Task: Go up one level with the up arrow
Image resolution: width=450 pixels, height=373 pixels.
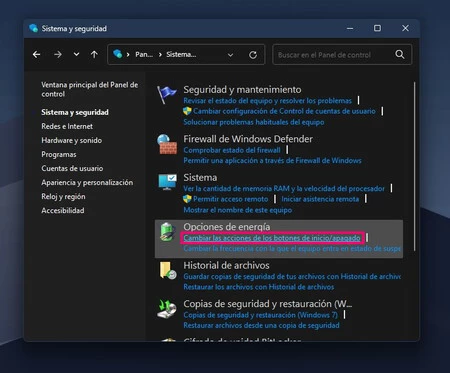Action: [94, 54]
